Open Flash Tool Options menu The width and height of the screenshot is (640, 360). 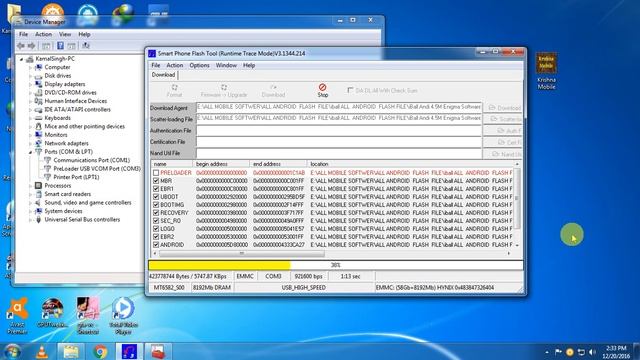[199, 65]
